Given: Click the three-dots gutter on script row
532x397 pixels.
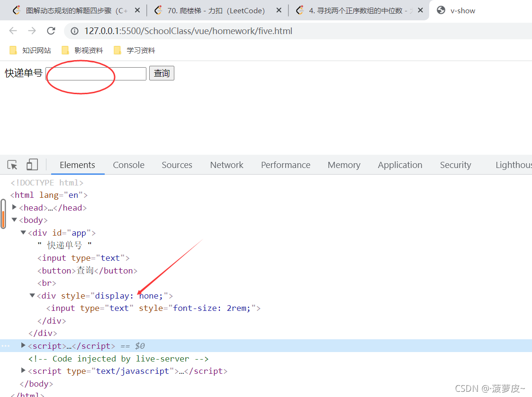Looking at the screenshot, I should 5,346.
